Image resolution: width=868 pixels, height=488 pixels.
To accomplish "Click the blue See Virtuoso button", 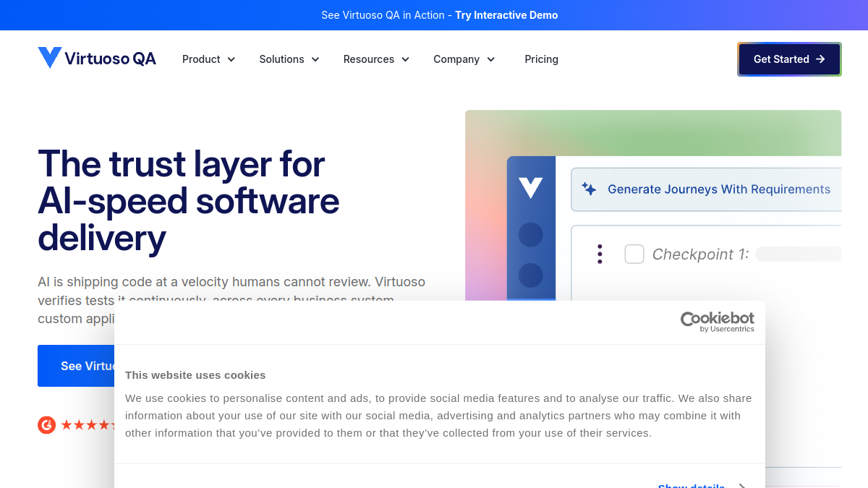I will click(x=76, y=366).
